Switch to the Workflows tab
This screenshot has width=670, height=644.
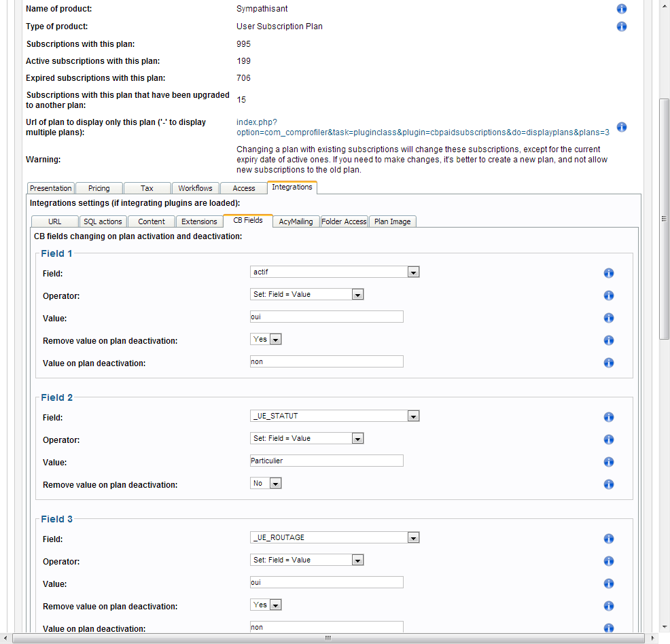[195, 188]
